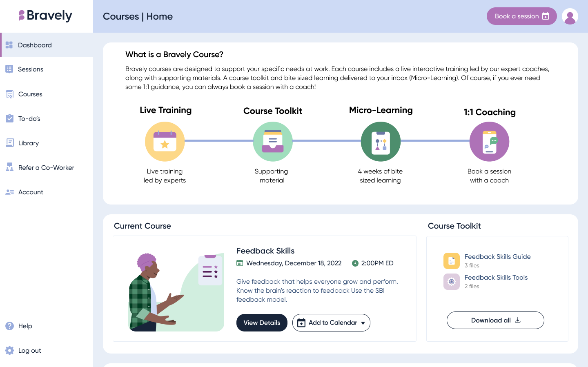Click the Bravely logo
588x367 pixels.
tap(46, 16)
